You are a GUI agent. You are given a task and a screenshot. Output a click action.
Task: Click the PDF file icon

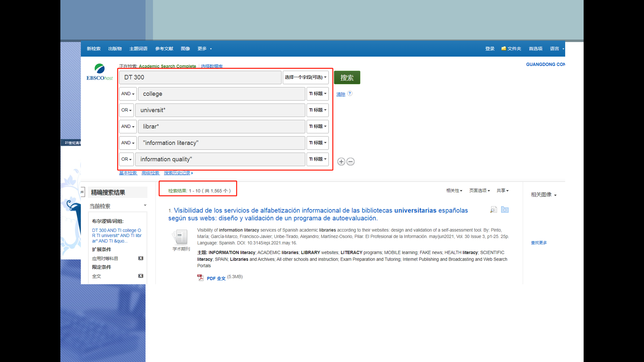click(x=201, y=278)
